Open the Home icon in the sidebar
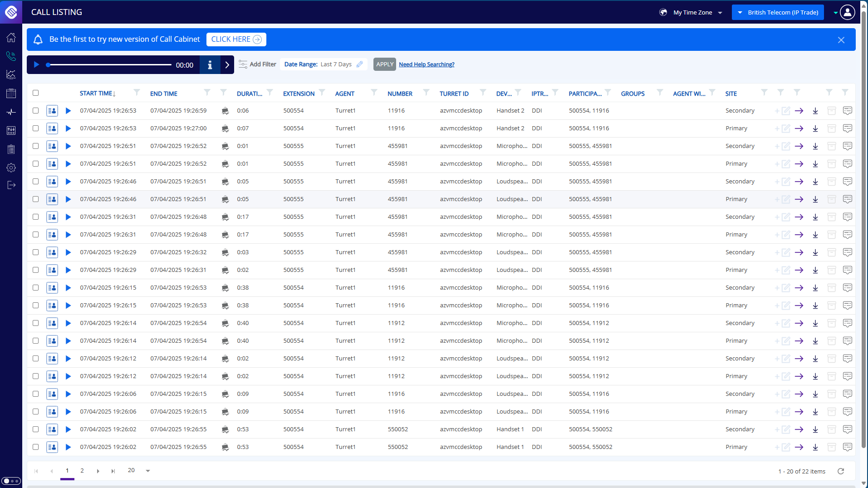868x488 pixels. click(11, 37)
